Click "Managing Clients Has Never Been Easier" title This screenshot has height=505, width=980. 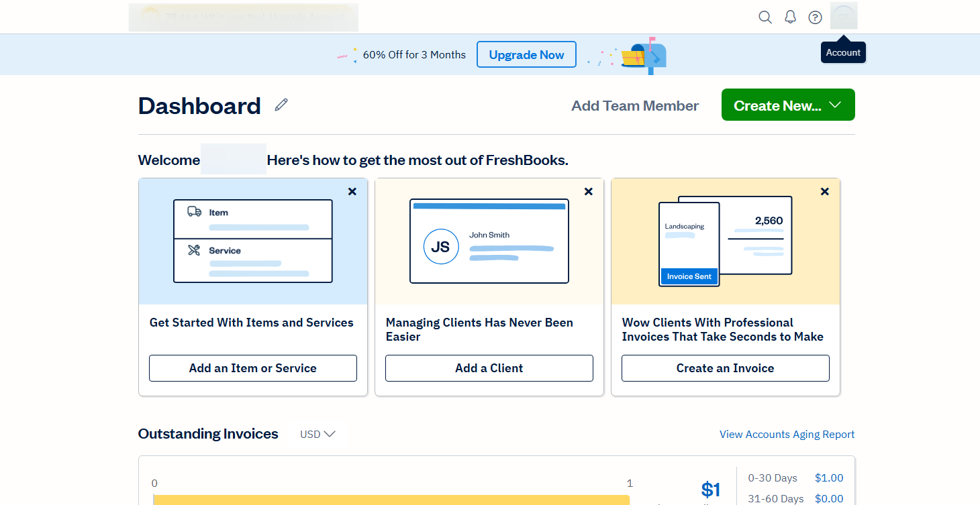pos(479,329)
